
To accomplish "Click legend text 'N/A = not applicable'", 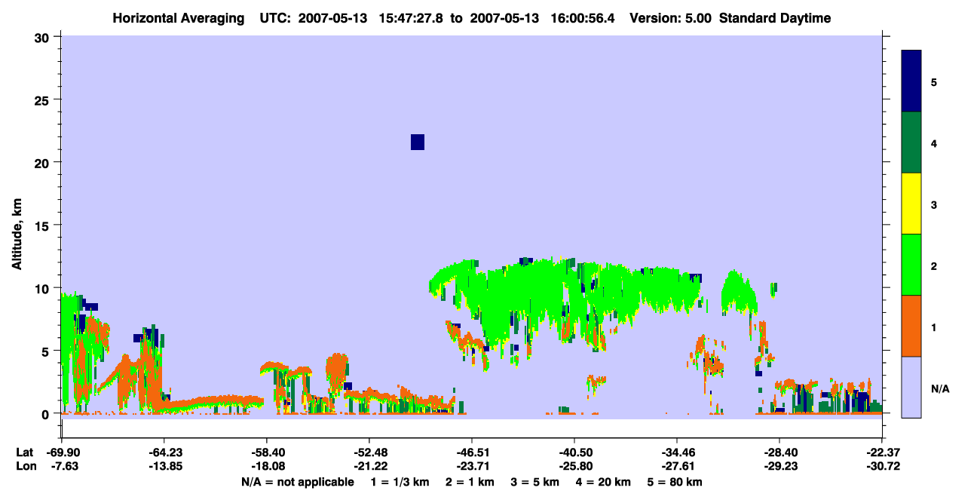I will [297, 482].
